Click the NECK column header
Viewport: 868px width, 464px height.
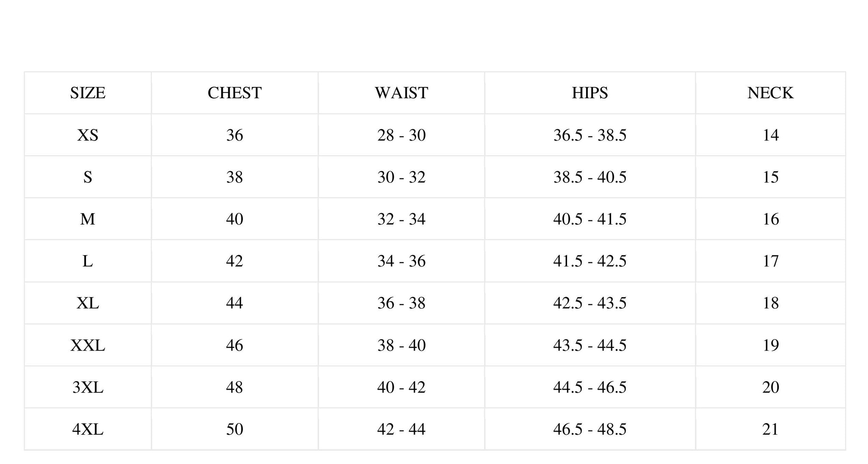770,93
